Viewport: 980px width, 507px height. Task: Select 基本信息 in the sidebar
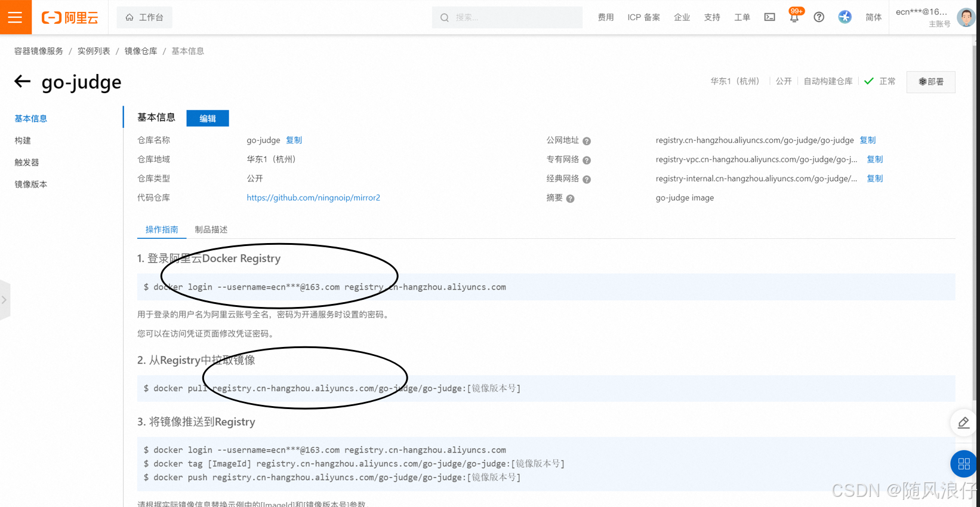point(31,119)
